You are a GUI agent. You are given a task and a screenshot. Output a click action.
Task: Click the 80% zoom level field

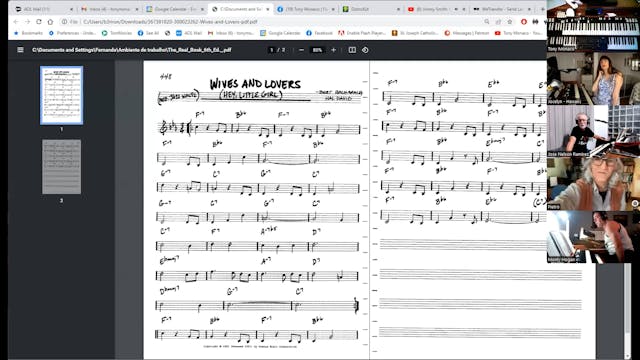point(317,50)
